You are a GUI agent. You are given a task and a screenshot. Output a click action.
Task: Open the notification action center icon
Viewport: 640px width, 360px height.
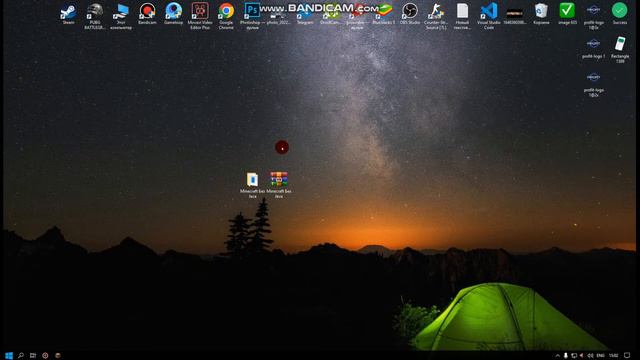click(x=627, y=356)
